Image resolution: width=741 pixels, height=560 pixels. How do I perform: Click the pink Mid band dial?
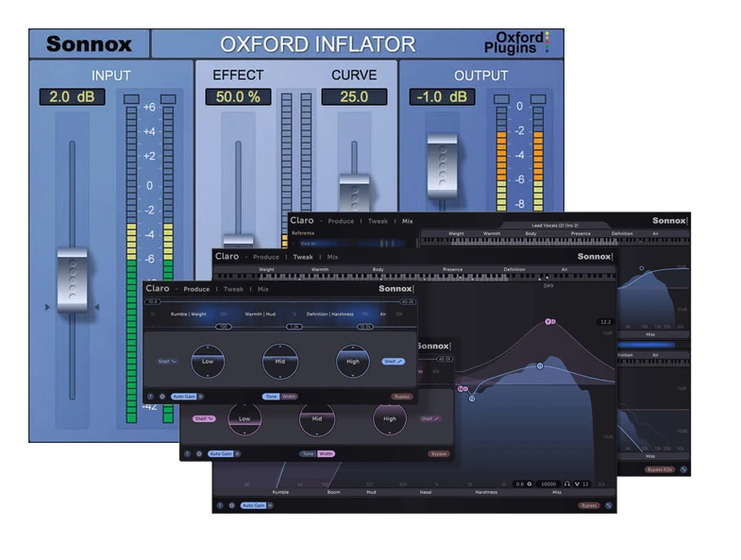(317, 418)
